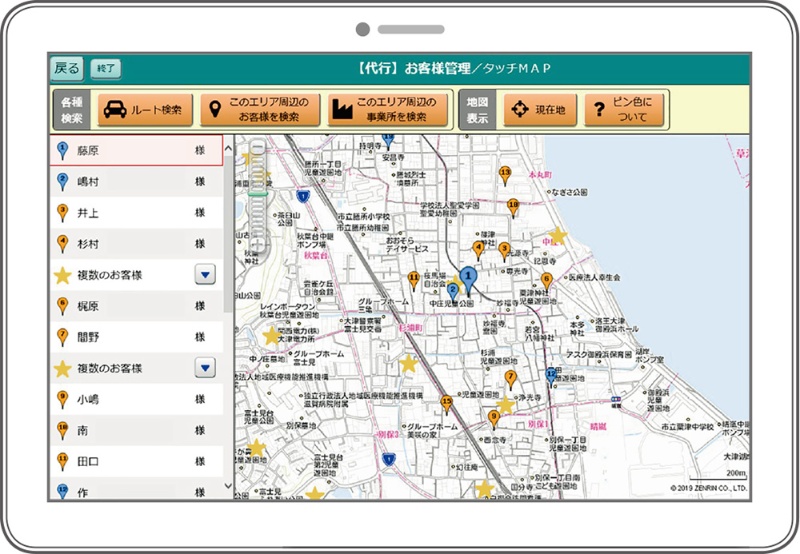
Task: Tap orange pin 15 on the map
Action: pyautogui.click(x=446, y=403)
